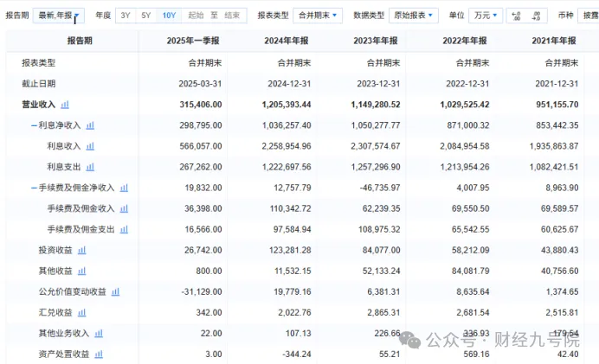Select the 3Y year range
The width and height of the screenshot is (599, 364).
[x=126, y=16]
